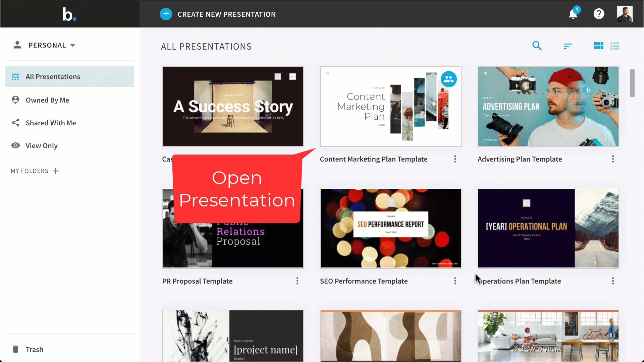Open options for Advertising Plan Template
This screenshot has width=644, height=362.
point(613,159)
